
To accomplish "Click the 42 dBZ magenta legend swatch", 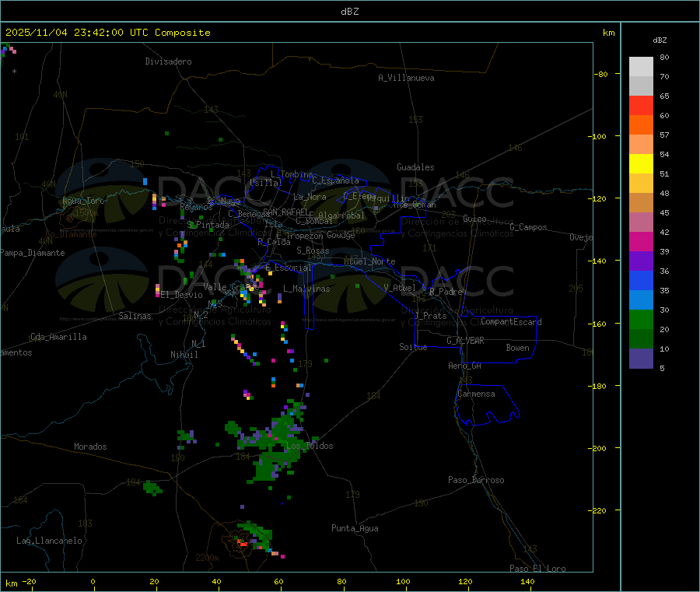I will pos(641,241).
